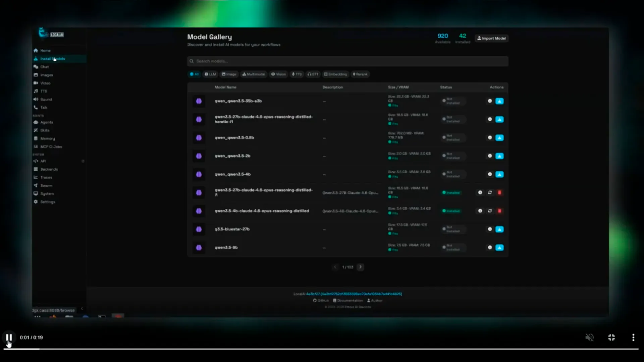644x362 pixels.
Task: Click the Size / VRAM column header
Action: (398, 87)
